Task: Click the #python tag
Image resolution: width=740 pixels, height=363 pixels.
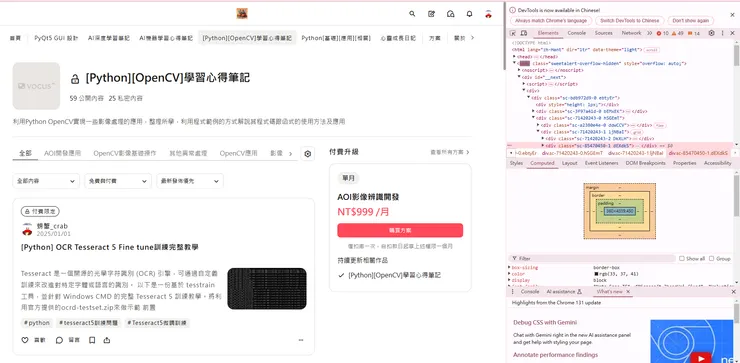Action: 37,323
